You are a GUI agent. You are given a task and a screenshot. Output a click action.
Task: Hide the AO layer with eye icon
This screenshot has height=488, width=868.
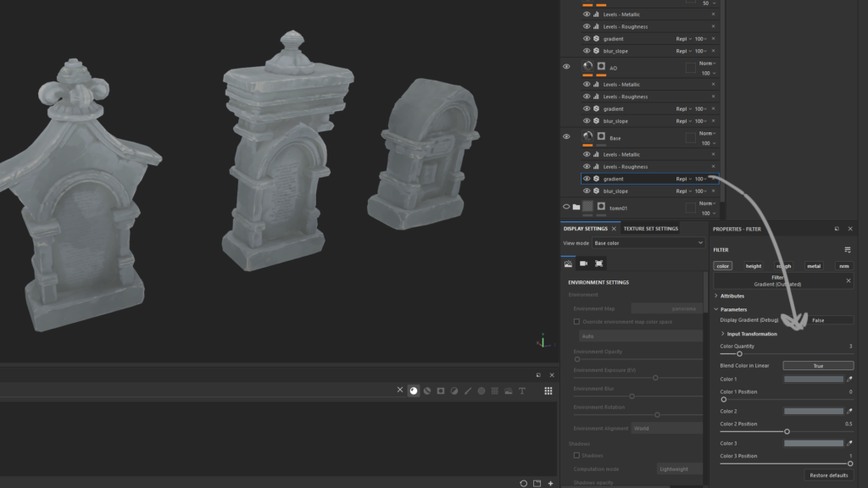(566, 66)
